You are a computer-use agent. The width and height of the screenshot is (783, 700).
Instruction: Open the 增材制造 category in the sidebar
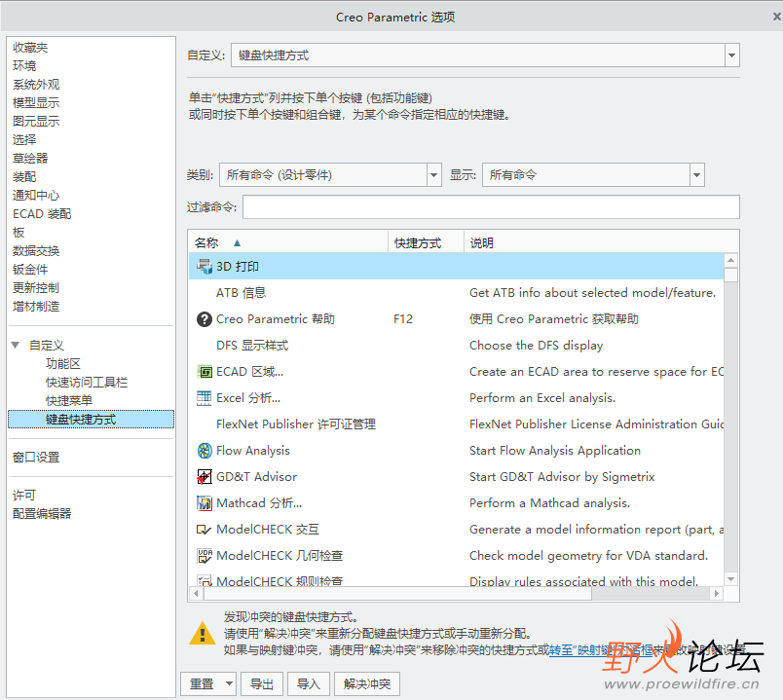coord(36,306)
